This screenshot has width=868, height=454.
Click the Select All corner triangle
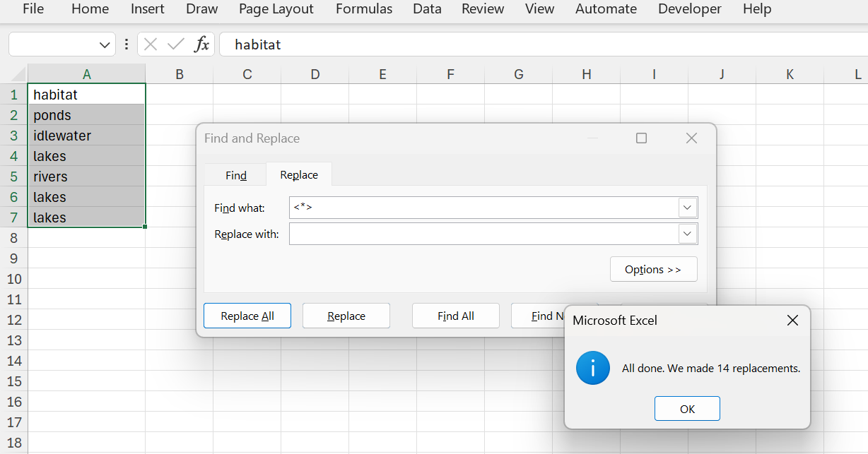14,74
